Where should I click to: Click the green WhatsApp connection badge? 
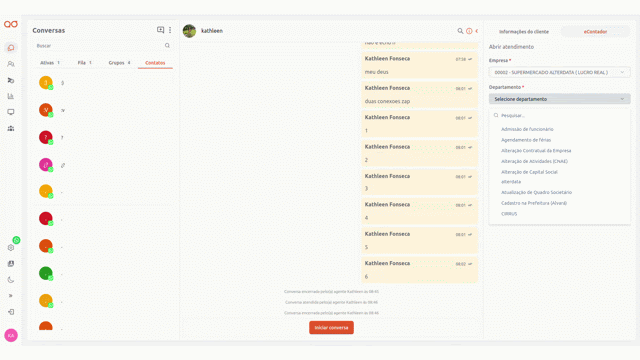coord(16,240)
